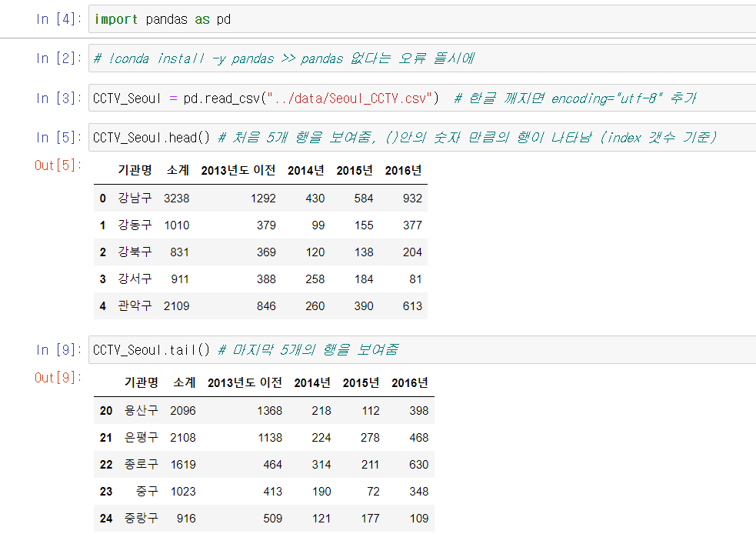
Task: Click '2013년도 이전' header in head table
Action: (x=238, y=170)
